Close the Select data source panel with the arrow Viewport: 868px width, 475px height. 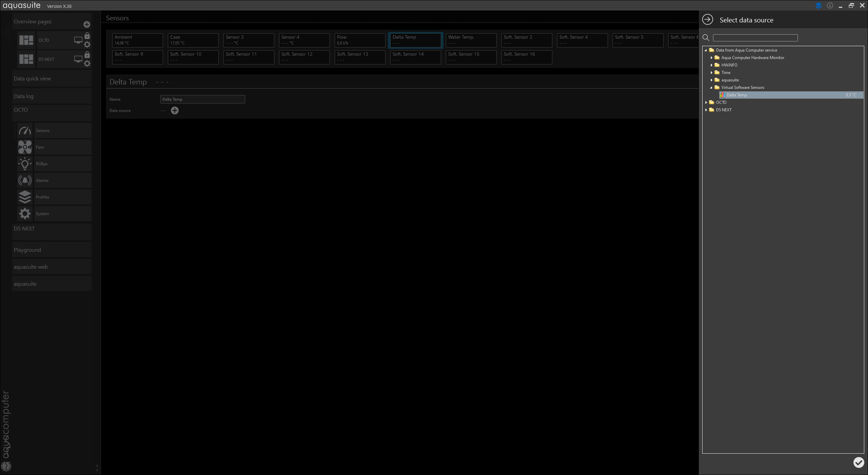pos(708,20)
